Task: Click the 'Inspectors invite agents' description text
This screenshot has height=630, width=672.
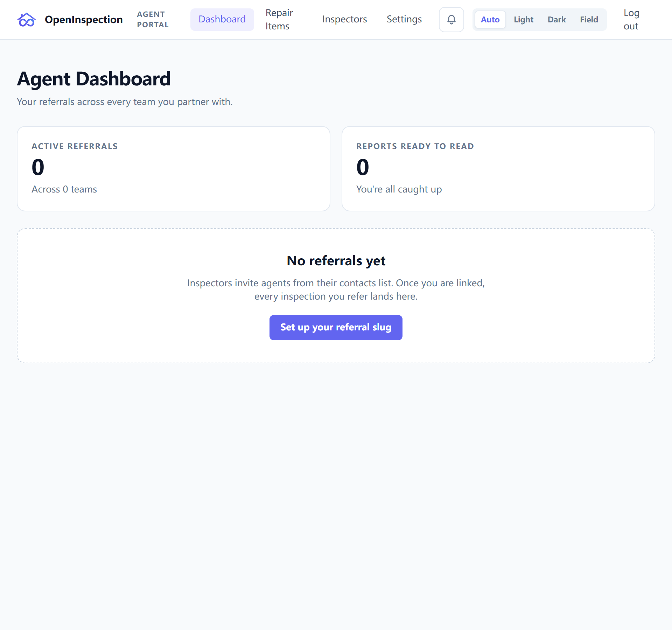Action: (x=336, y=290)
